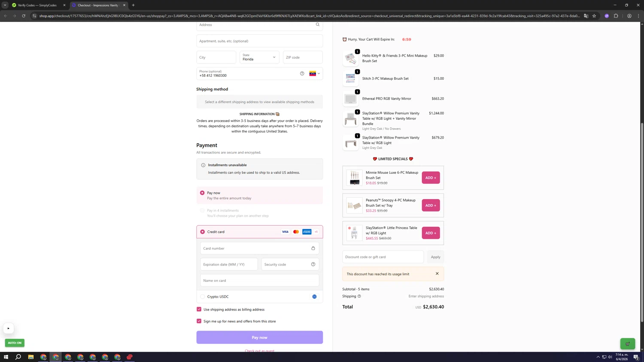This screenshot has height=362, width=644.
Task: Click the Name on card field
Action: pos(260,281)
